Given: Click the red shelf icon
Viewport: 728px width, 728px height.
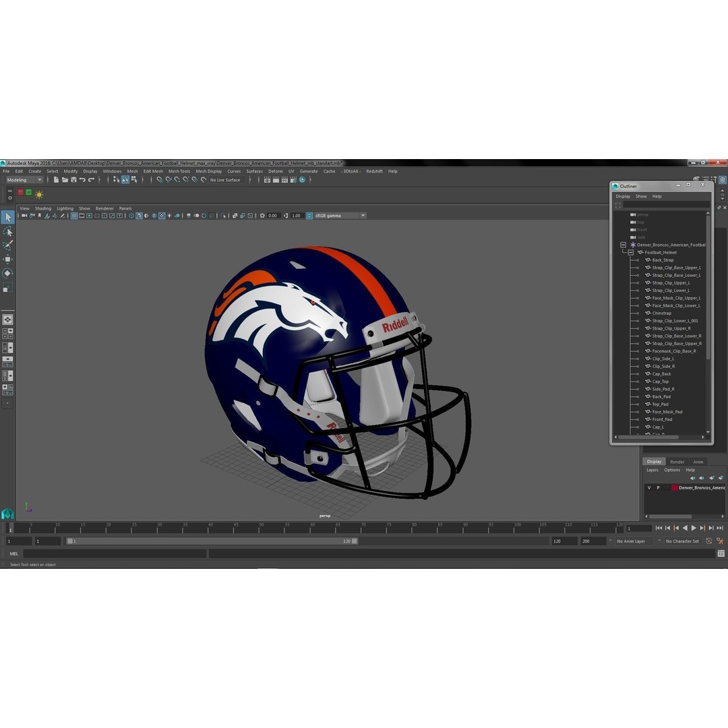Looking at the screenshot, I should 20,192.
